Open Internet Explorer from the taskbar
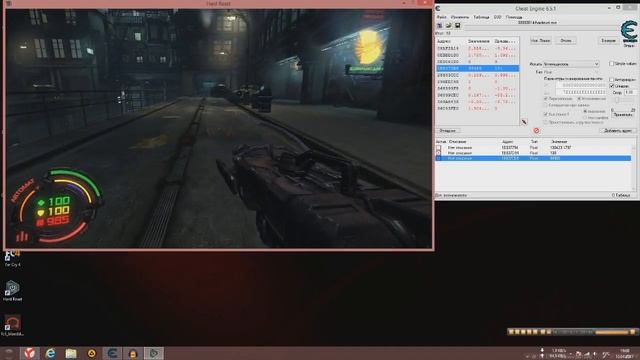The image size is (640, 360). tap(50, 353)
